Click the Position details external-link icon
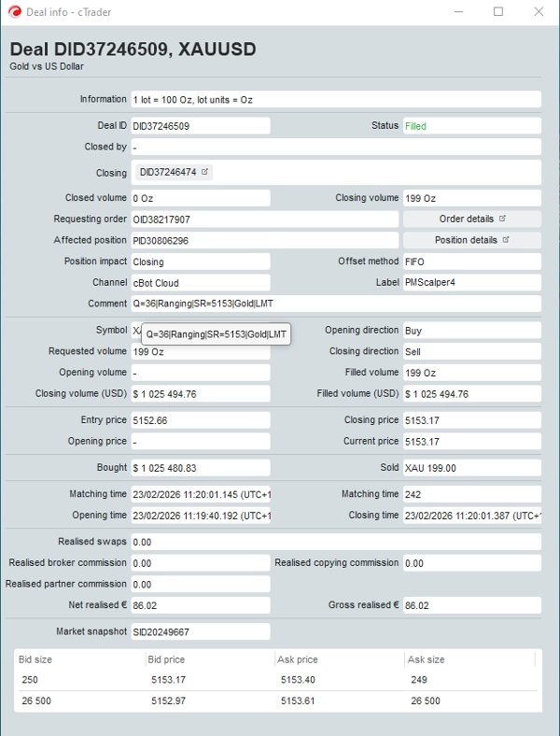The height and width of the screenshot is (736, 560). point(506,240)
